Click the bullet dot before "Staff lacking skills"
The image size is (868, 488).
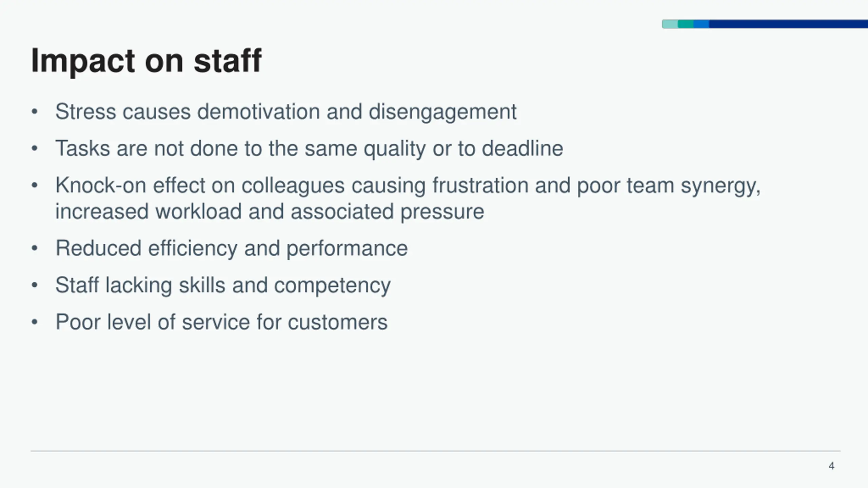(x=34, y=285)
